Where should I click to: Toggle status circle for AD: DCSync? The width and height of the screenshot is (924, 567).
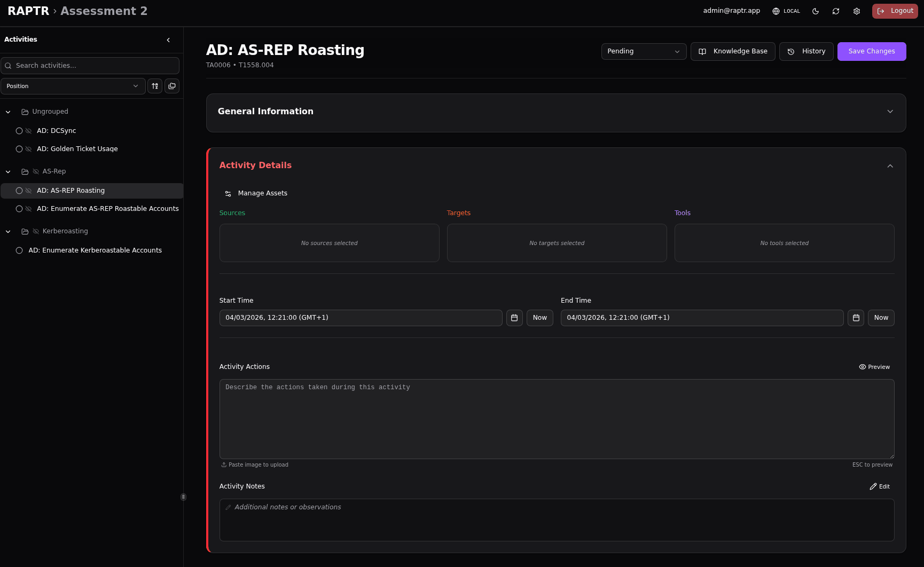pyautogui.click(x=19, y=131)
